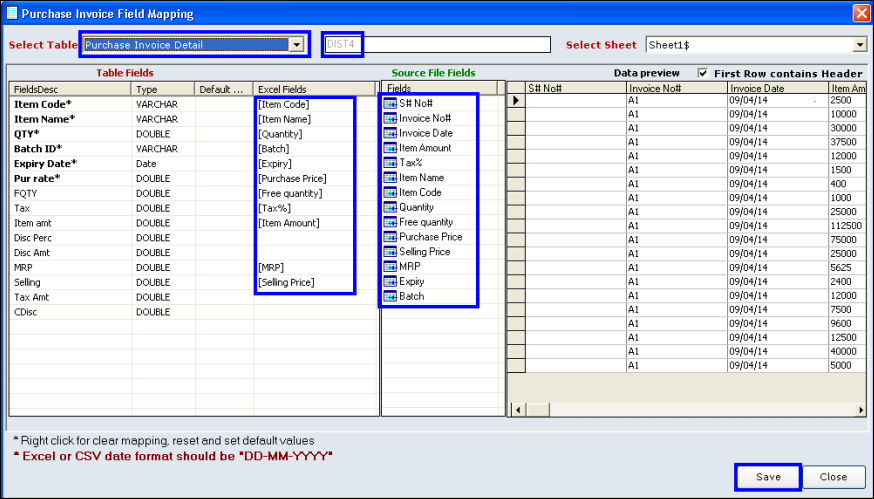
Task: Click the Invoice Date source field icon
Action: coord(390,133)
